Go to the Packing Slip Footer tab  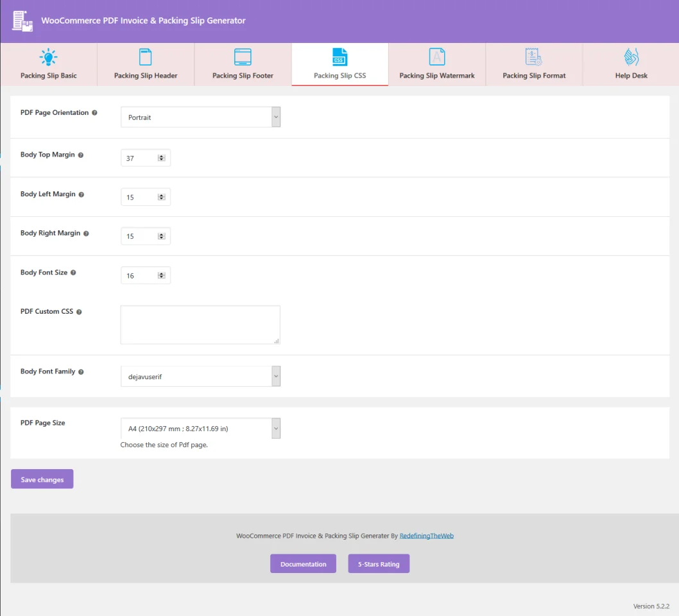(x=243, y=65)
